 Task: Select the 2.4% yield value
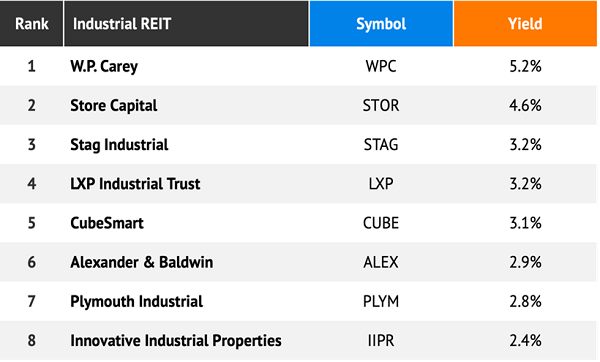(x=525, y=341)
